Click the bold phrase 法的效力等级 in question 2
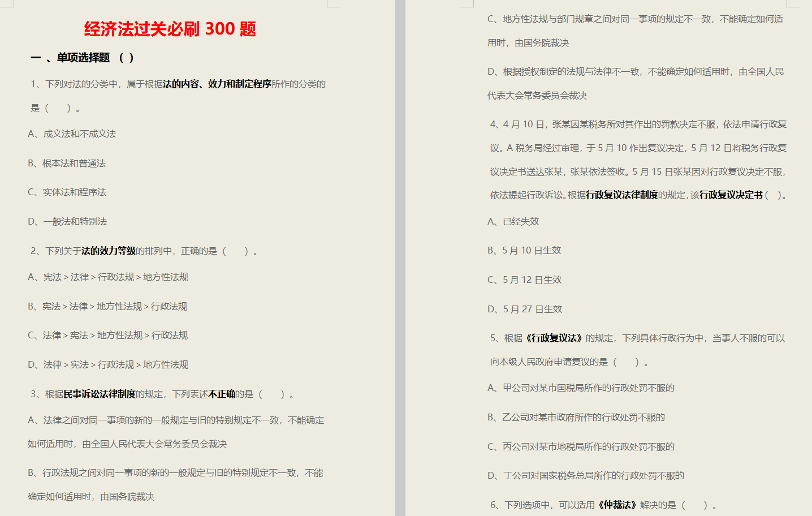 pyautogui.click(x=109, y=251)
